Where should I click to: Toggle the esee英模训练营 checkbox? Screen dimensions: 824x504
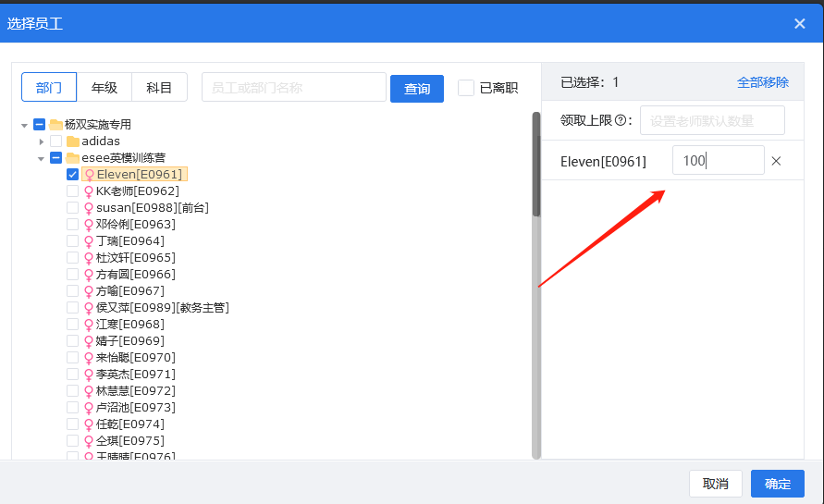coord(55,157)
